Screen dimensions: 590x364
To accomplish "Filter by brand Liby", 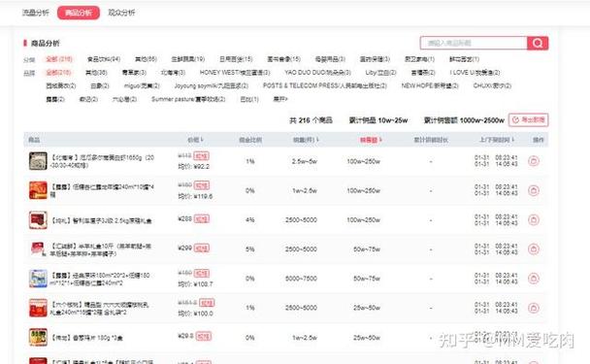I will [380, 72].
